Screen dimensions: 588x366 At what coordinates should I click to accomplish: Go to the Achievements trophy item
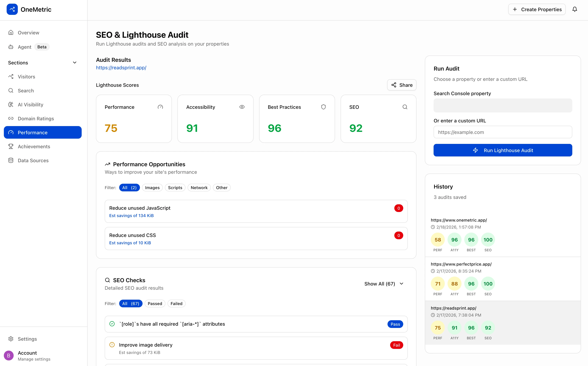[x=34, y=147]
